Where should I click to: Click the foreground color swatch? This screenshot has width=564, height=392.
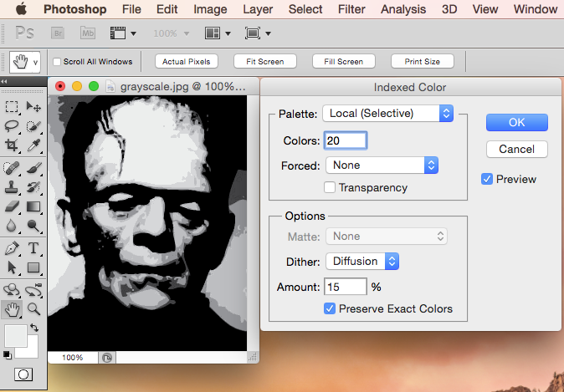pyautogui.click(x=15, y=335)
